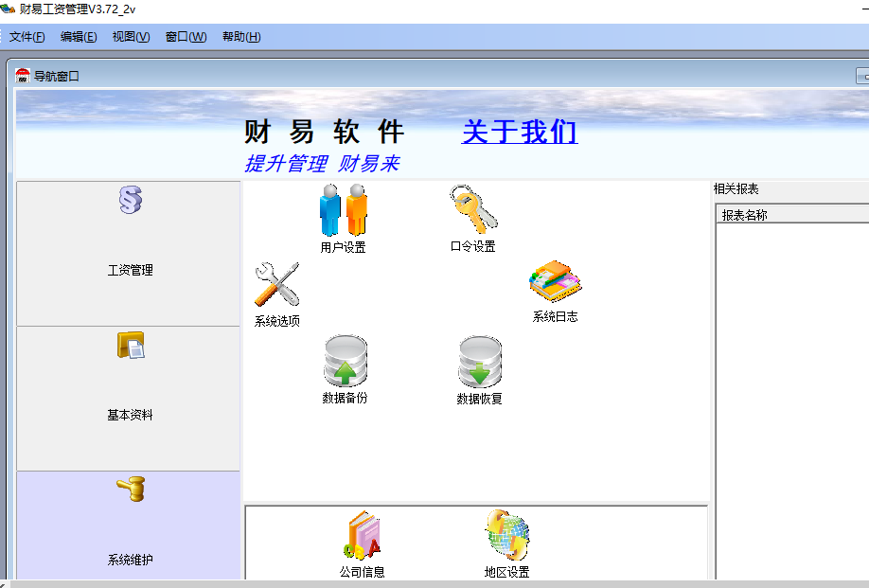Open the 窗口(W) menu
The height and width of the screenshot is (588, 869).
[186, 37]
